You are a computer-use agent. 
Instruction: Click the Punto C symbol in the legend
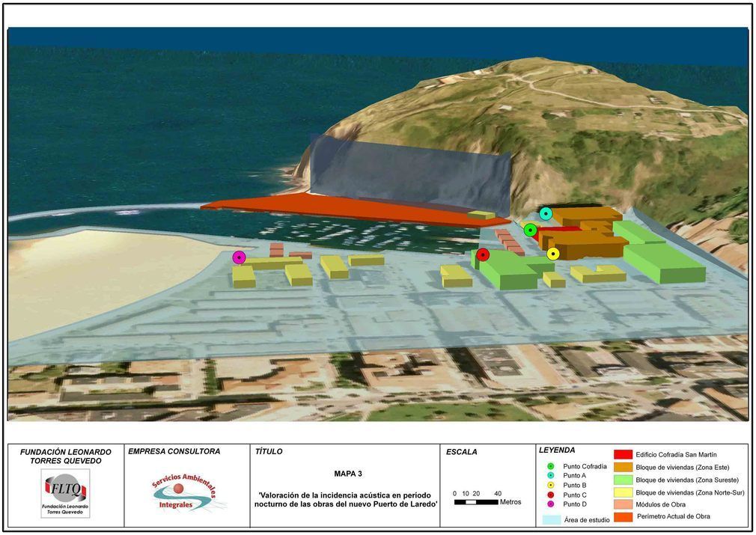click(x=550, y=495)
